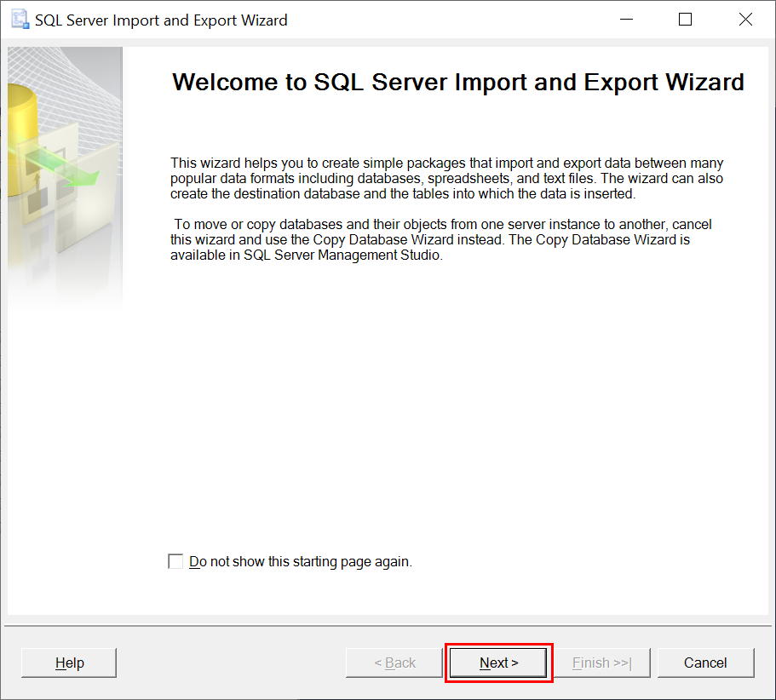Click the disabled Back button
The width and height of the screenshot is (776, 700).
pos(394,663)
